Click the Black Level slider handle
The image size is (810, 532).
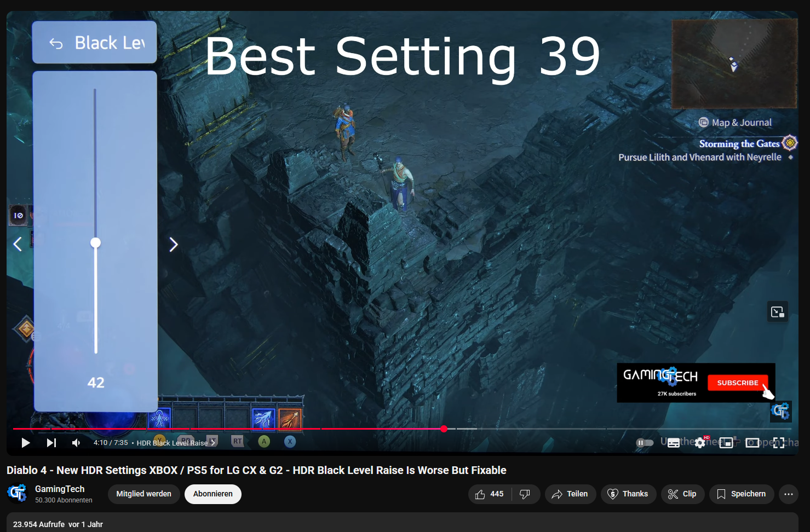[x=96, y=242]
